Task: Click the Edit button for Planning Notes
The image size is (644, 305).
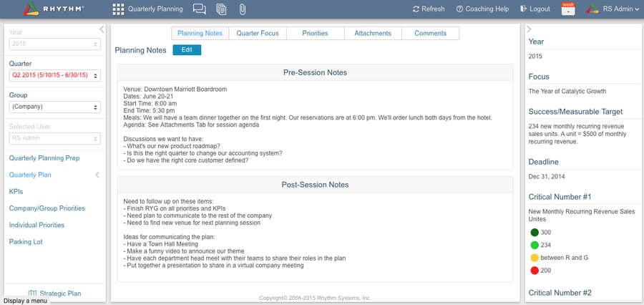Action: coord(187,50)
